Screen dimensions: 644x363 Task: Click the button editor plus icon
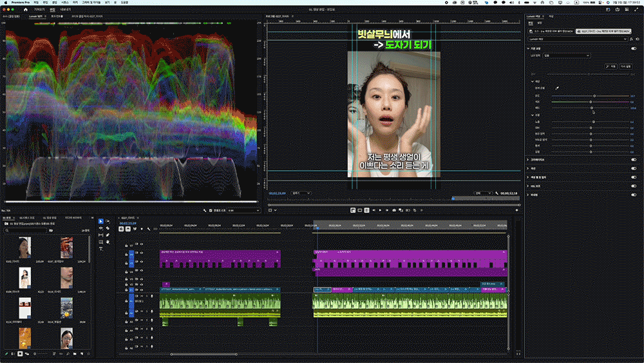[516, 210]
